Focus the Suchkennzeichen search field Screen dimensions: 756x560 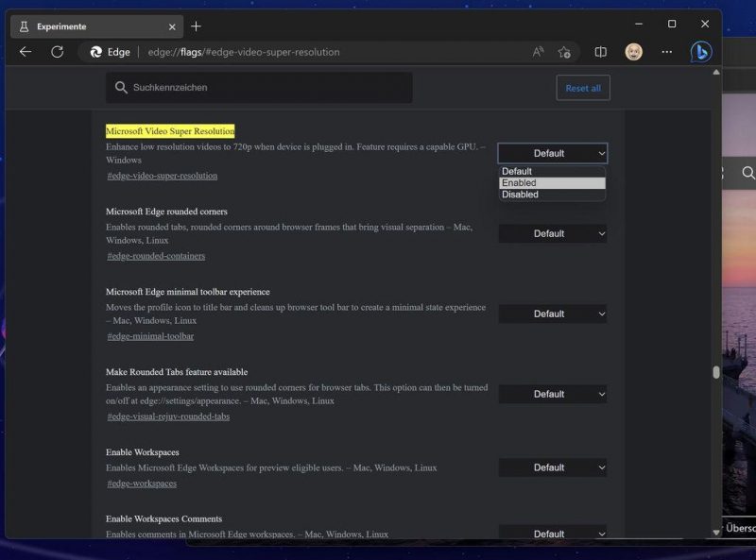pyautogui.click(x=259, y=87)
